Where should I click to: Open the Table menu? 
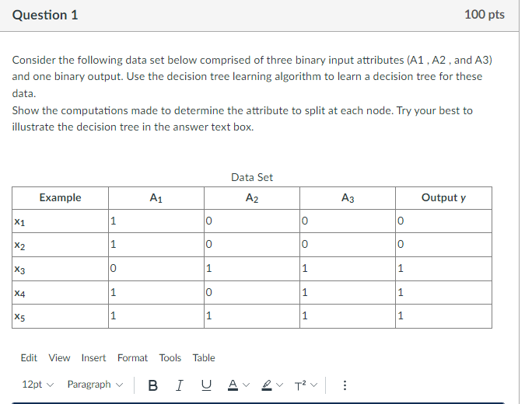(204, 358)
